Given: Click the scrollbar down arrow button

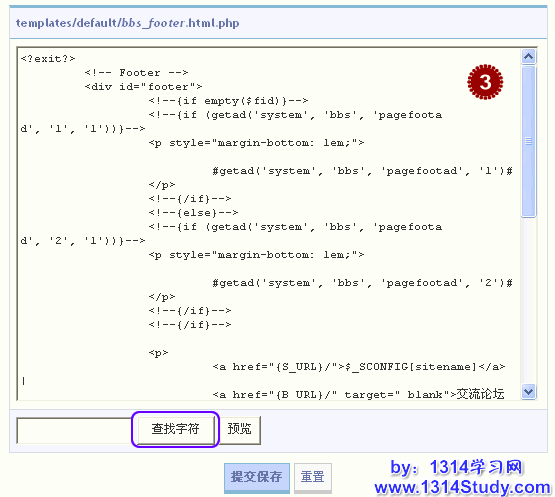Looking at the screenshot, I should (x=528, y=392).
